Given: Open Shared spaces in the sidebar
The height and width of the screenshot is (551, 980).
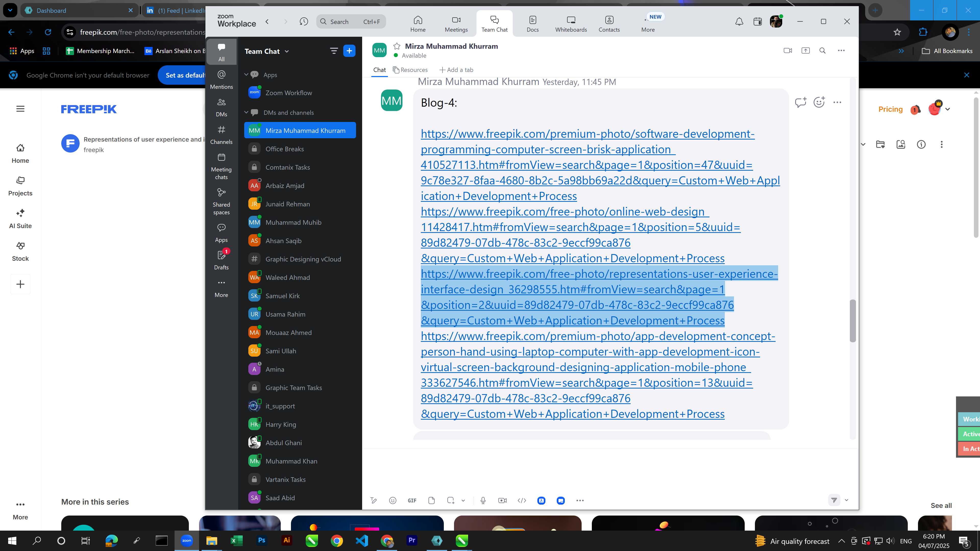Looking at the screenshot, I should pos(222,201).
